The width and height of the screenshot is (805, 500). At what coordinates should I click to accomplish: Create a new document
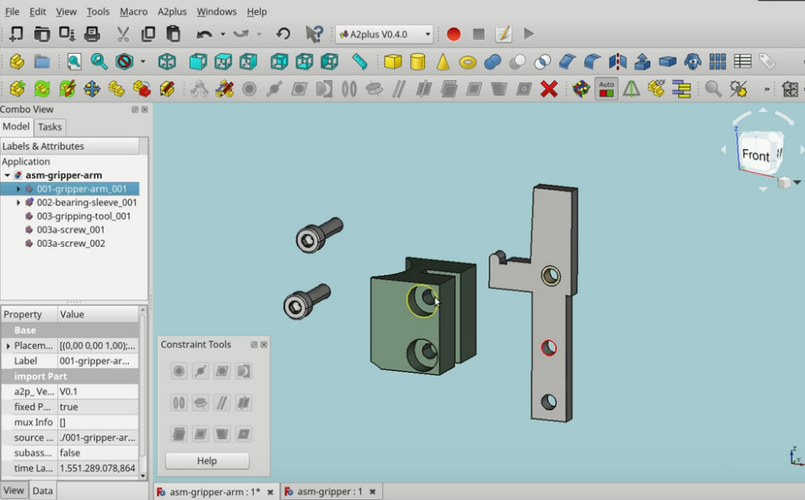click(x=16, y=34)
